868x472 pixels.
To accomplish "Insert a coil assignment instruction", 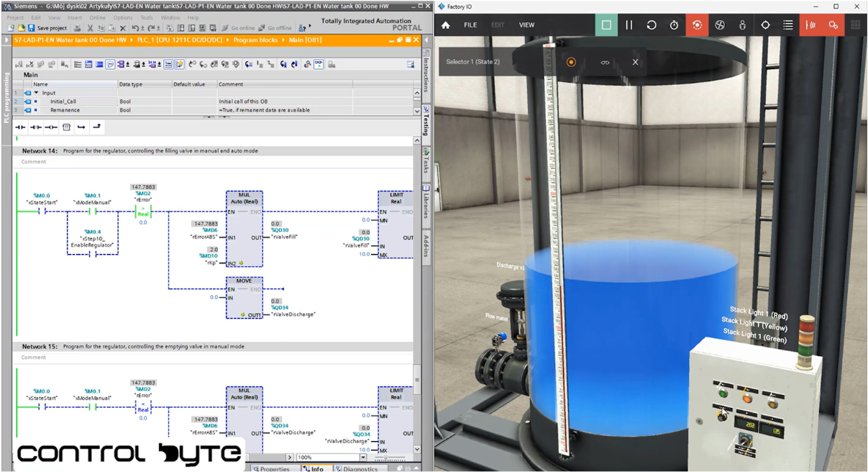I will point(51,127).
